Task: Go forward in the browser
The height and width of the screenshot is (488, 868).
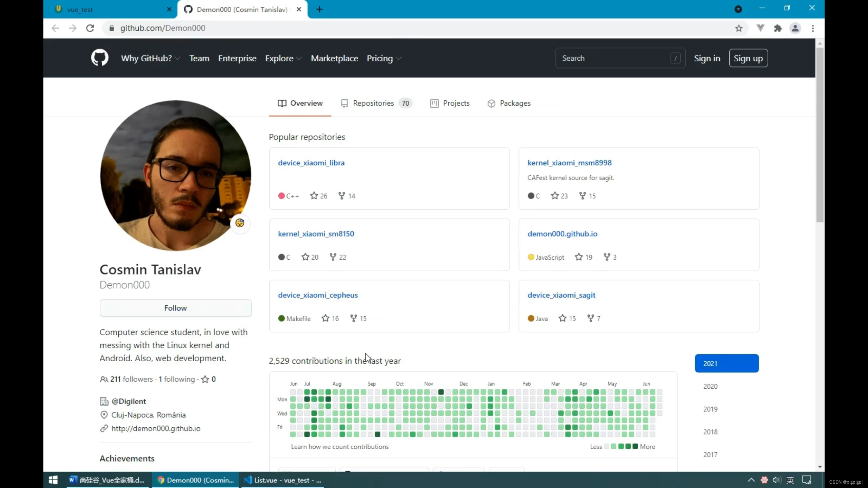Action: click(73, 28)
